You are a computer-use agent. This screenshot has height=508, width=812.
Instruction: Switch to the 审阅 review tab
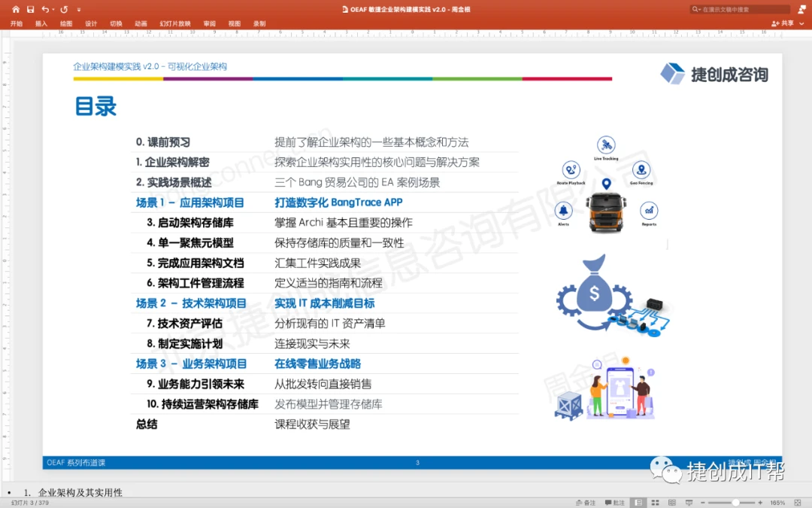[210, 23]
